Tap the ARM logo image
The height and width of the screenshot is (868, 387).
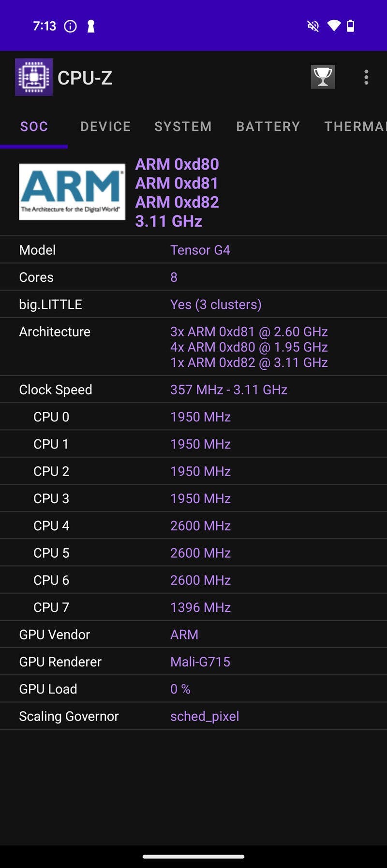[x=72, y=192]
